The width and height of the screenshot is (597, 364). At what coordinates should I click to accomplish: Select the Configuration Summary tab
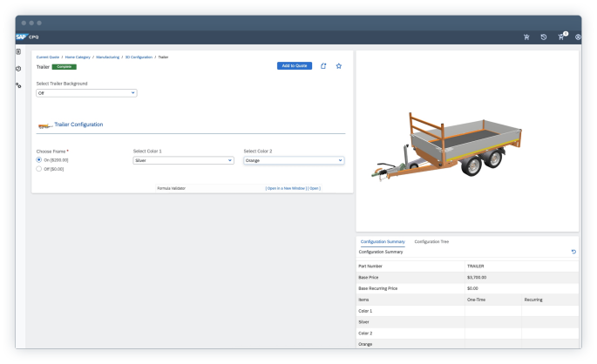[382, 240]
